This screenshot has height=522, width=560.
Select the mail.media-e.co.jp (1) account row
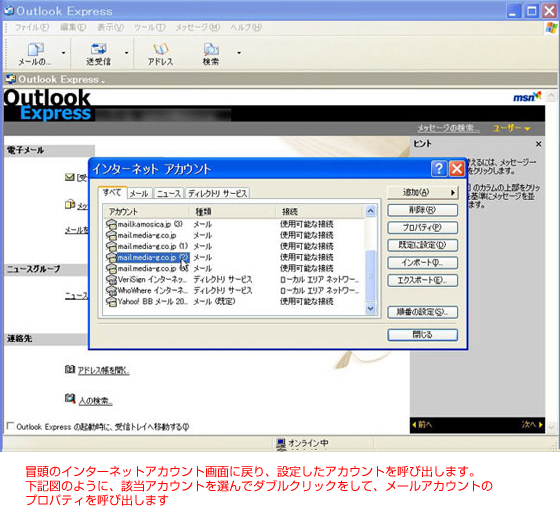click(235, 246)
